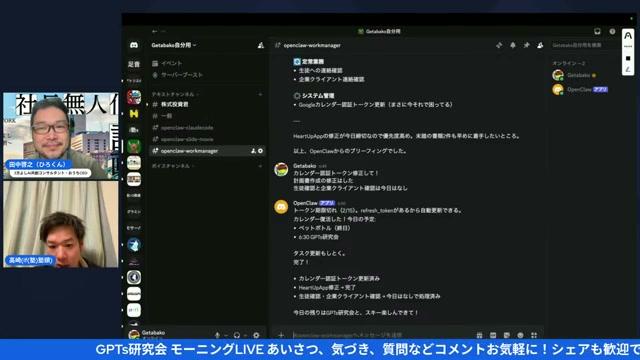This screenshot has height=360, width=640.
Task: Add a voice channel with plus icon
Action: (x=260, y=166)
